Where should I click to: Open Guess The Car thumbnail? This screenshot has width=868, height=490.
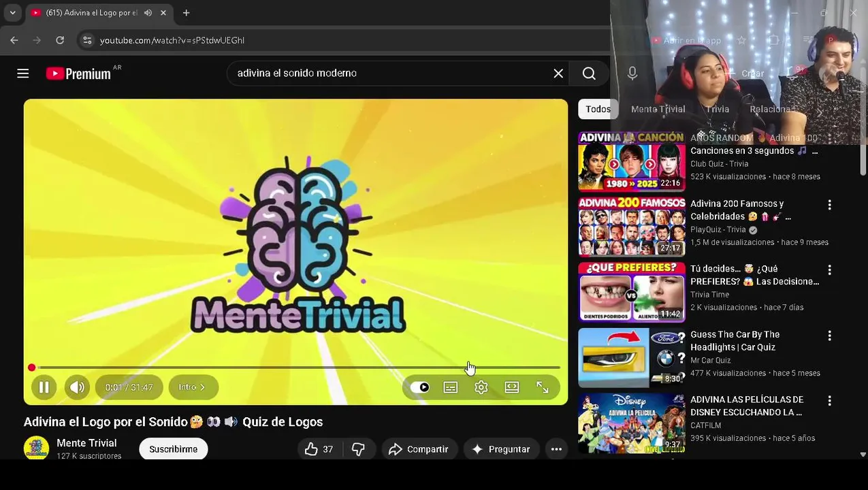click(x=632, y=357)
